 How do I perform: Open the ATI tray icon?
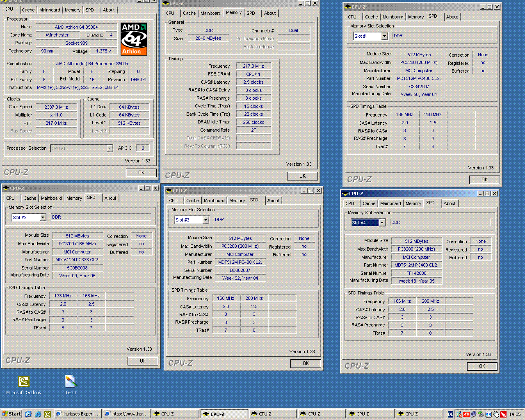466,414
